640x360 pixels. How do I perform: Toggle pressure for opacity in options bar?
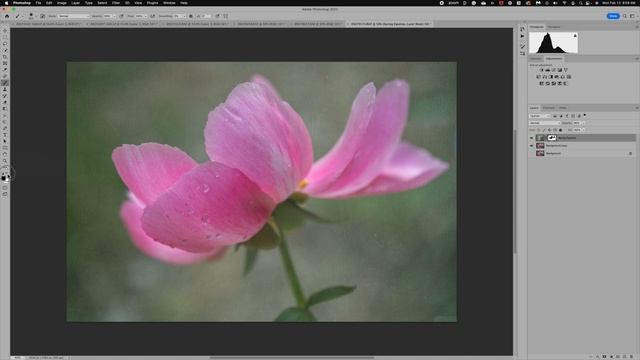[121, 16]
